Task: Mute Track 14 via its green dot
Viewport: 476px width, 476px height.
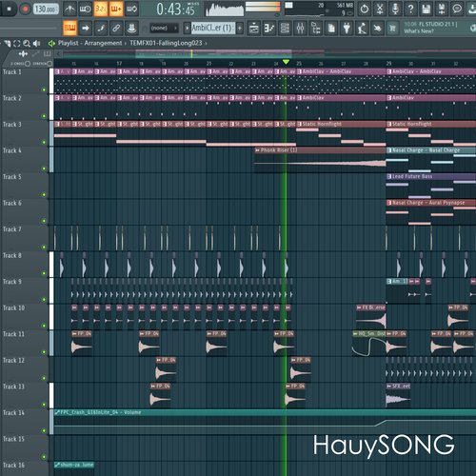Action: click(x=44, y=430)
